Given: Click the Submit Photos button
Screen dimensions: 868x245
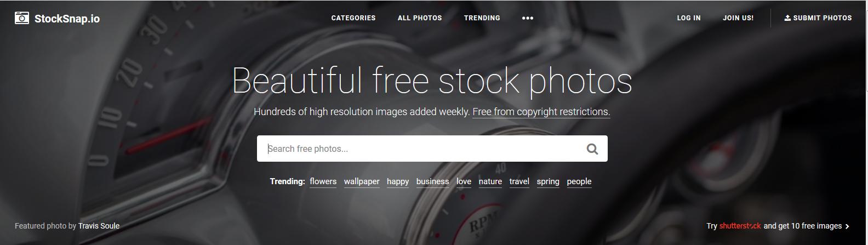Looking at the screenshot, I should (x=818, y=18).
